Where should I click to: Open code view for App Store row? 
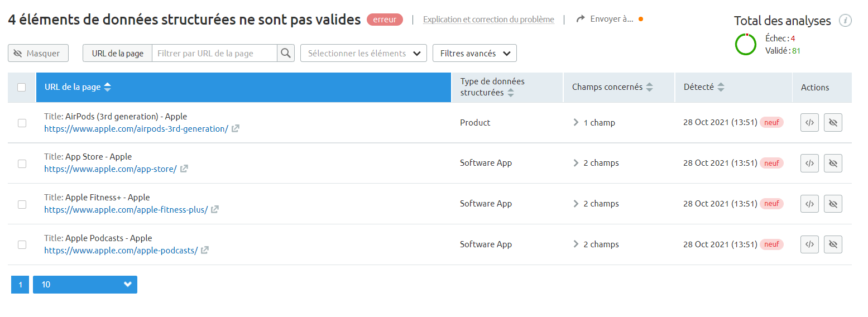pos(809,163)
